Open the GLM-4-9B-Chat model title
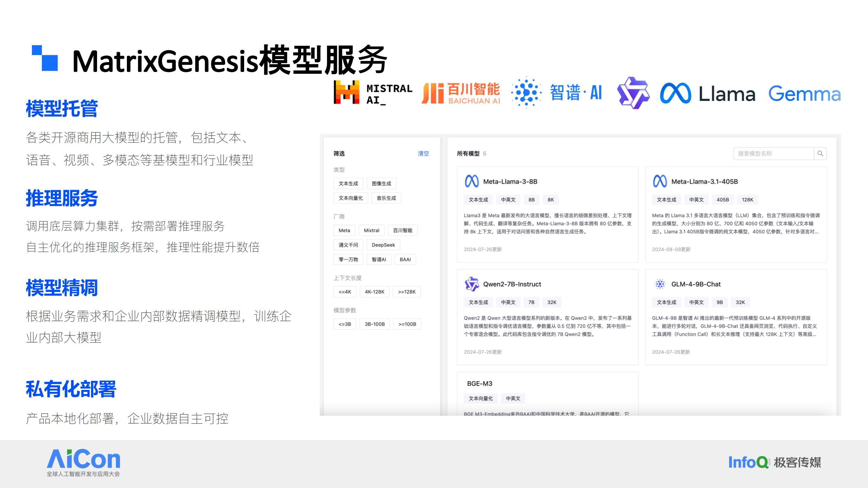This screenshot has width=868, height=488. point(696,284)
